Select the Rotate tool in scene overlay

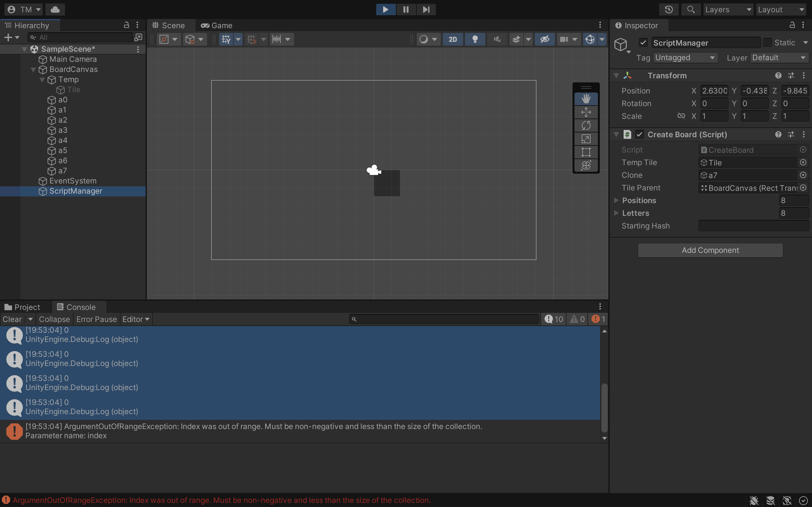(586, 125)
